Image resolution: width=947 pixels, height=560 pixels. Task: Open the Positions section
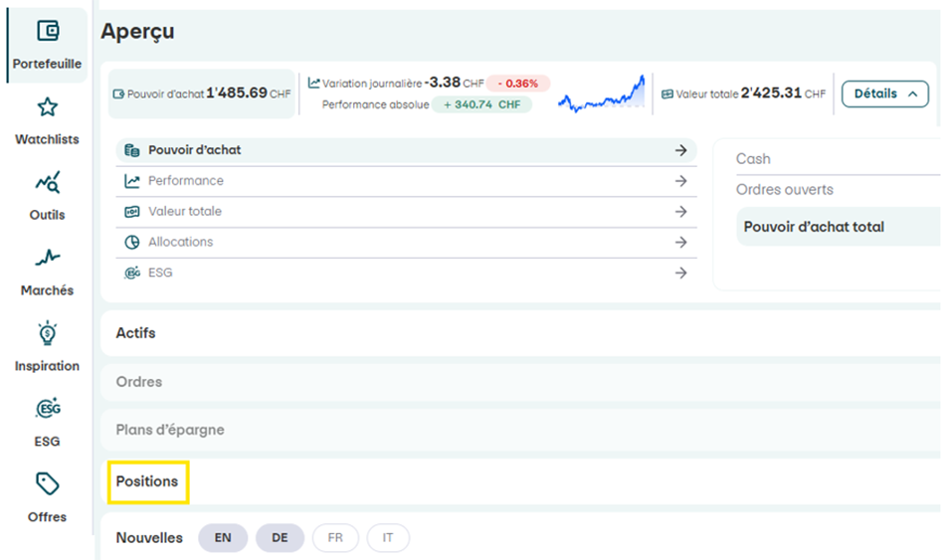[147, 481]
